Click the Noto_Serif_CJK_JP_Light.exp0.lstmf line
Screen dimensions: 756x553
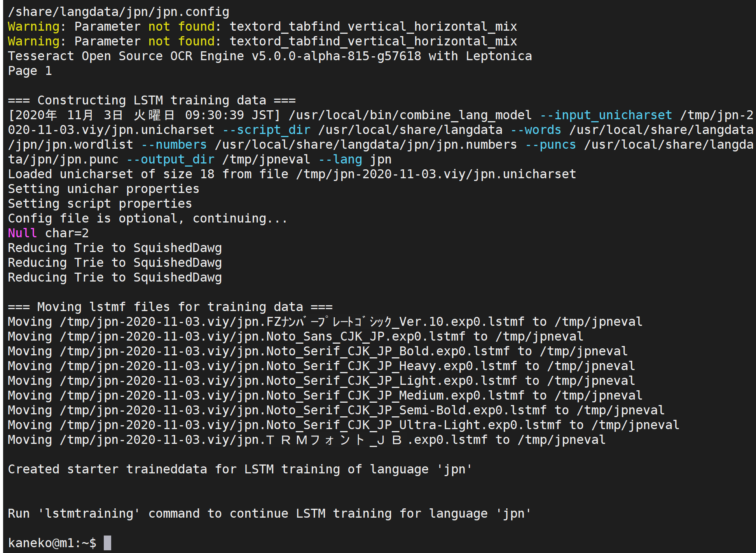(321, 381)
